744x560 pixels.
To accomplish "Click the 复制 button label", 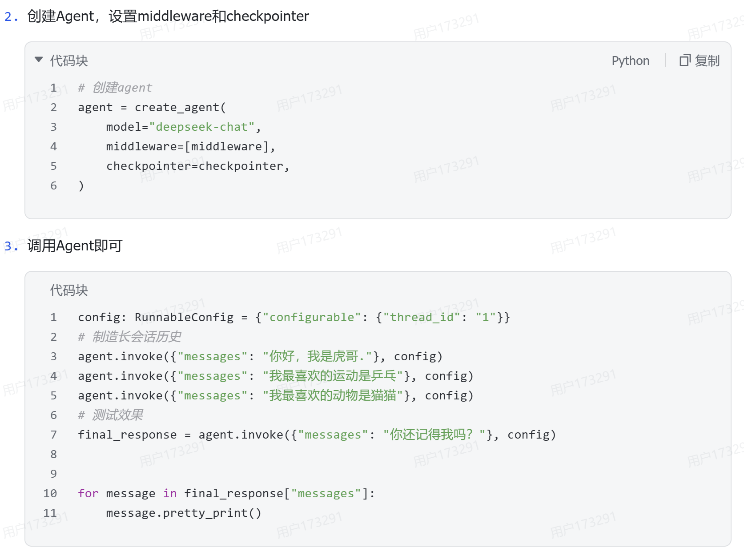I will click(707, 60).
